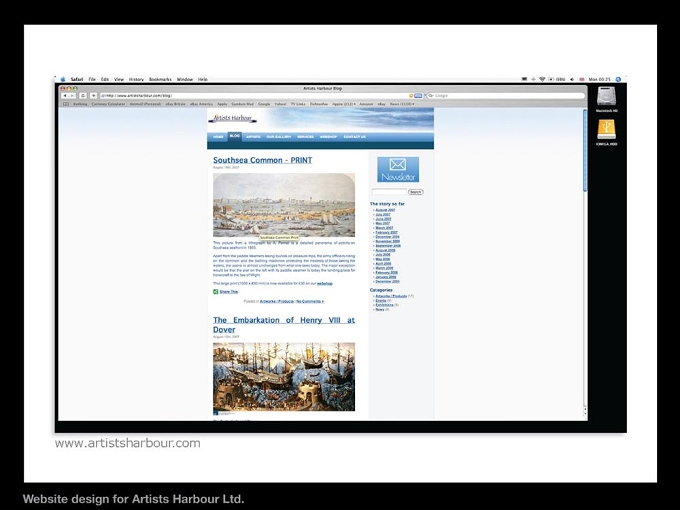Viewport: 680px width, 510px height.
Task: Open the Help menu
Action: click(x=203, y=79)
